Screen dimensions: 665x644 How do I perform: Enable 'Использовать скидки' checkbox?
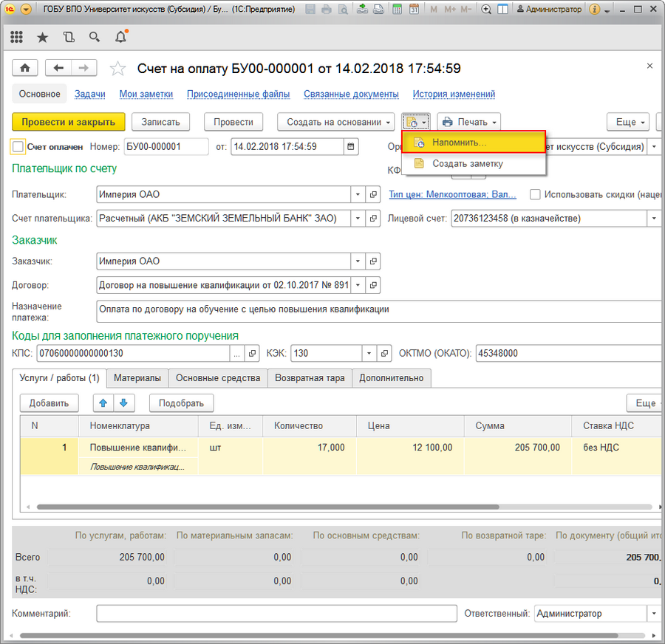point(534,194)
